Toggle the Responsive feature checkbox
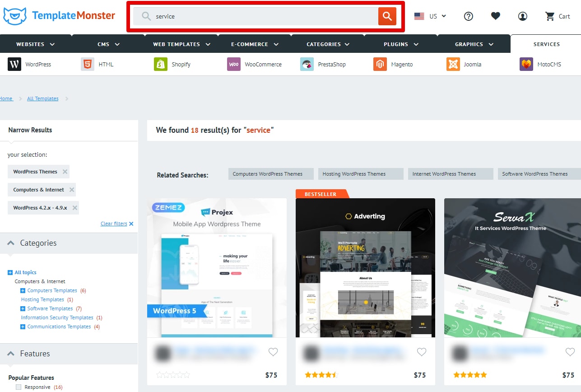The image size is (581, 392). [x=19, y=387]
